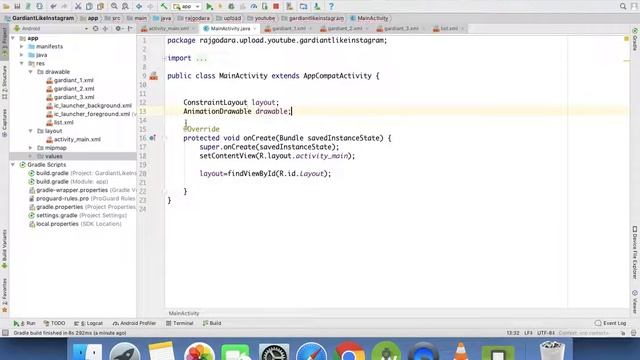Click the Cut scissors icon
The height and width of the screenshot is (360, 640).
click(78, 7)
